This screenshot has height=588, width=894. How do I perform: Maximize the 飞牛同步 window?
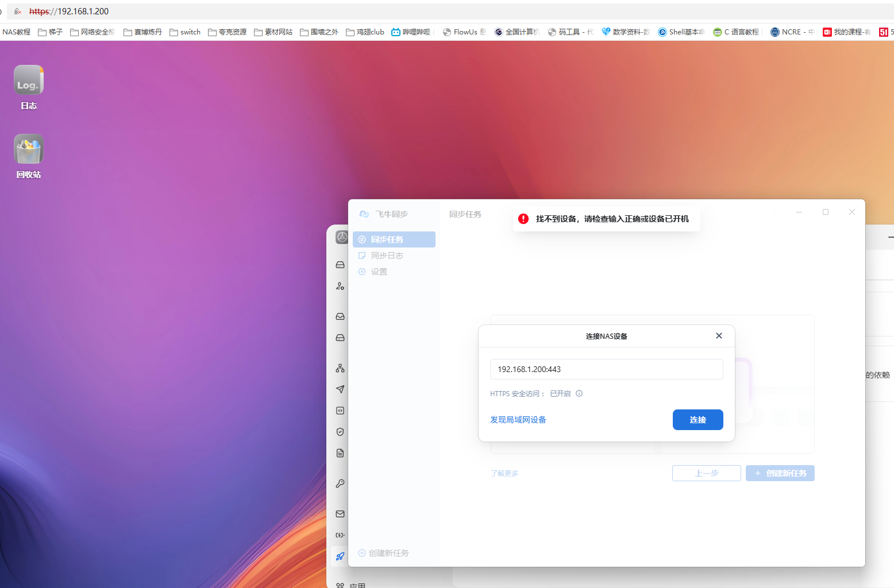pos(826,212)
